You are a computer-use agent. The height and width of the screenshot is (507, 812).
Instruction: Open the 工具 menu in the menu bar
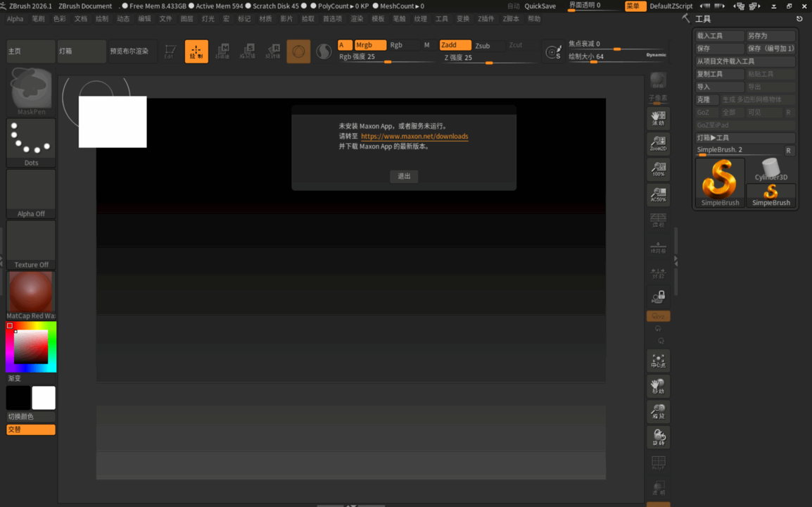coord(442,18)
